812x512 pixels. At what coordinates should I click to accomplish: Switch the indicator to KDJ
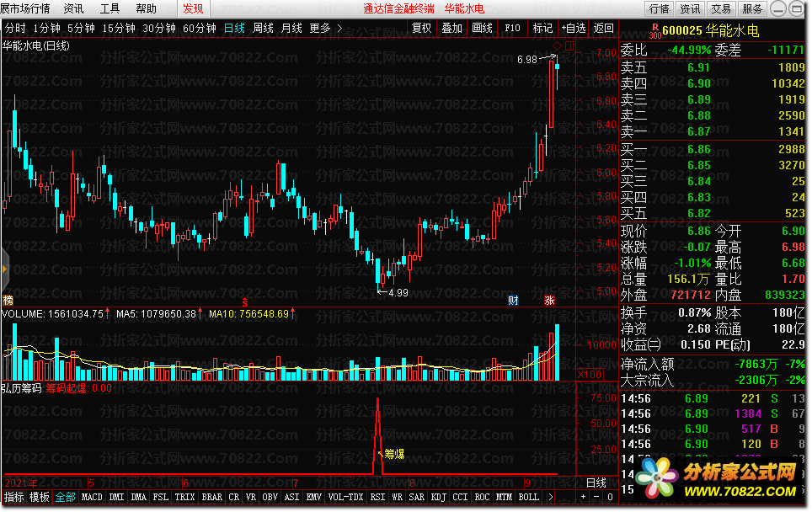coord(439,497)
